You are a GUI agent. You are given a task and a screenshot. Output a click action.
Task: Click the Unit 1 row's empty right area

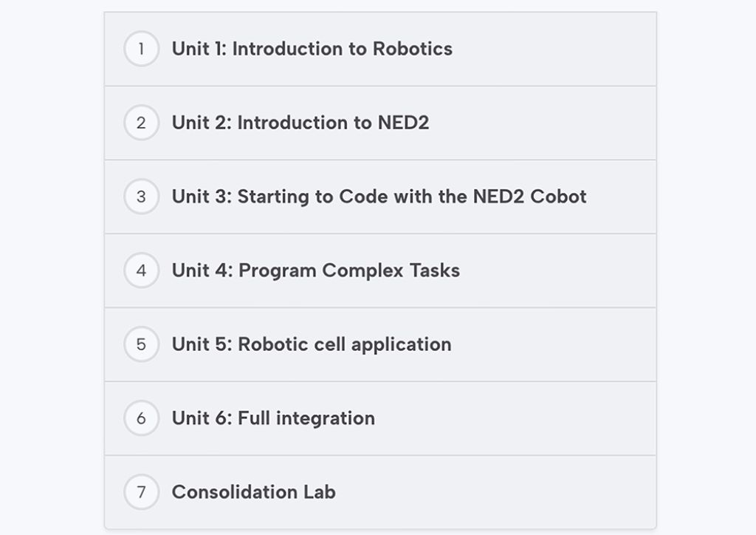[554, 49]
